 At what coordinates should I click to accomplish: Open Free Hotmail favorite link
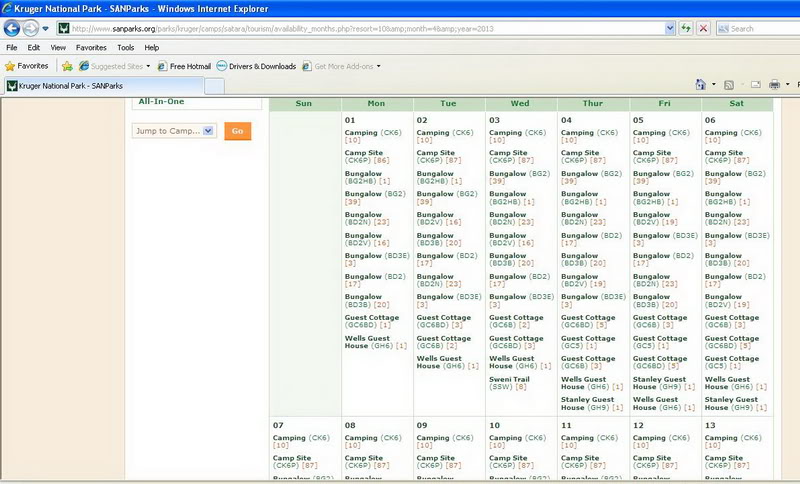click(184, 66)
